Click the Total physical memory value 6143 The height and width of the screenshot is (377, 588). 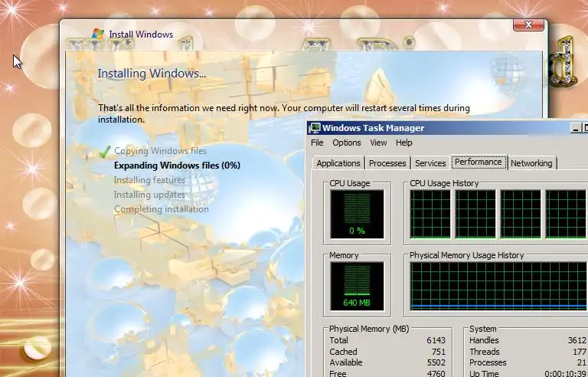(436, 340)
